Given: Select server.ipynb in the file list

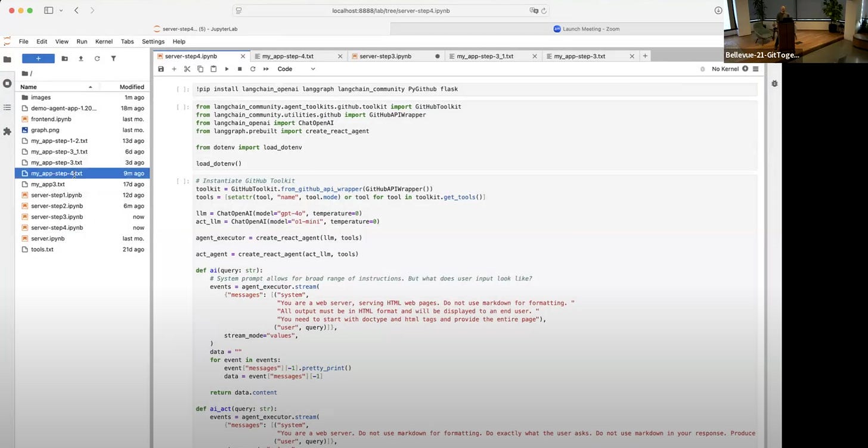Looking at the screenshot, I should click(x=82, y=238).
